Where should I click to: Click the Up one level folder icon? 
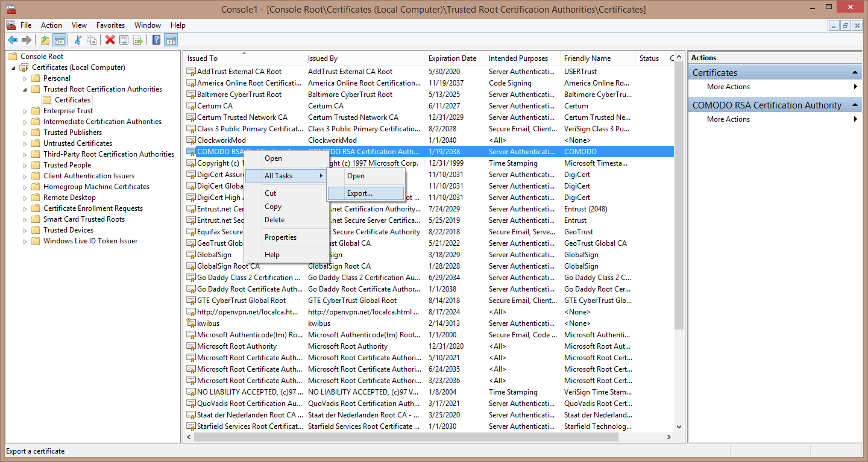45,40
